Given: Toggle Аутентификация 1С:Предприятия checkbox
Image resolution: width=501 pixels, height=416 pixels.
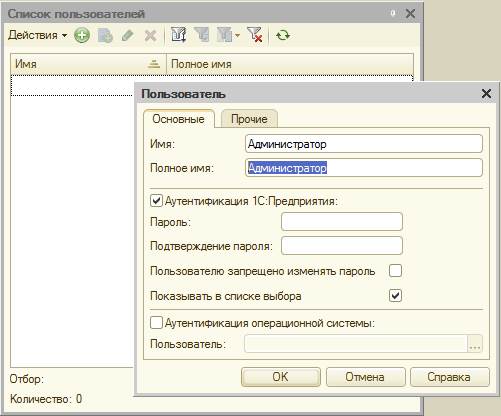Looking at the screenshot, I should click(x=156, y=201).
